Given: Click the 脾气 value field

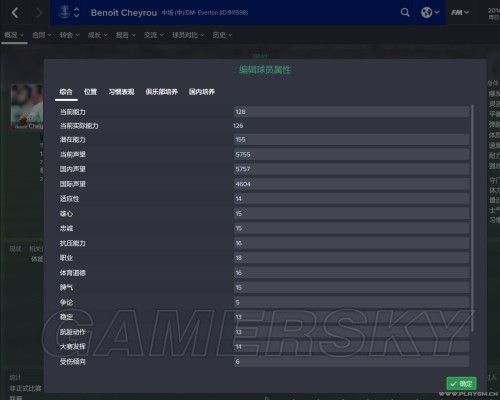Looking at the screenshot, I should [351, 287].
